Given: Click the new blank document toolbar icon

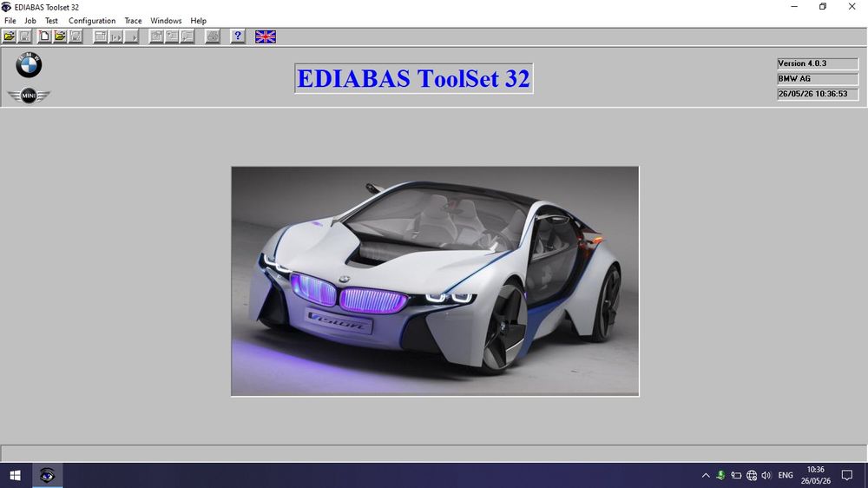Looking at the screenshot, I should (x=43, y=36).
